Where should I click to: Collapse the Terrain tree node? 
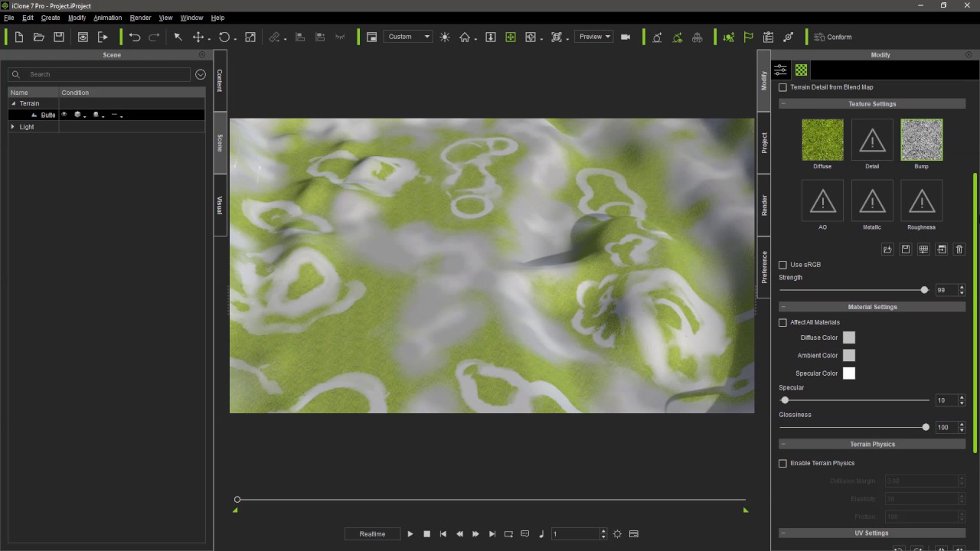(x=12, y=103)
